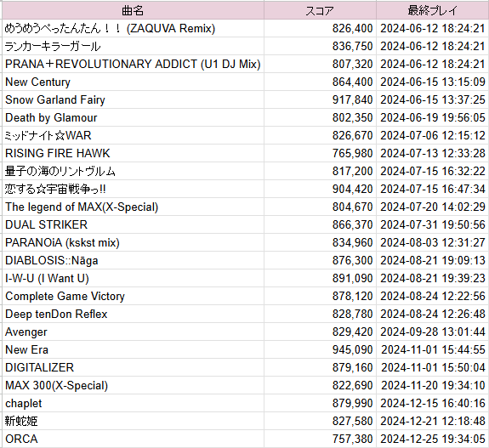Select the 最終プレイ column header
Viewport: 489px width, 448px height.
pyautogui.click(x=433, y=10)
